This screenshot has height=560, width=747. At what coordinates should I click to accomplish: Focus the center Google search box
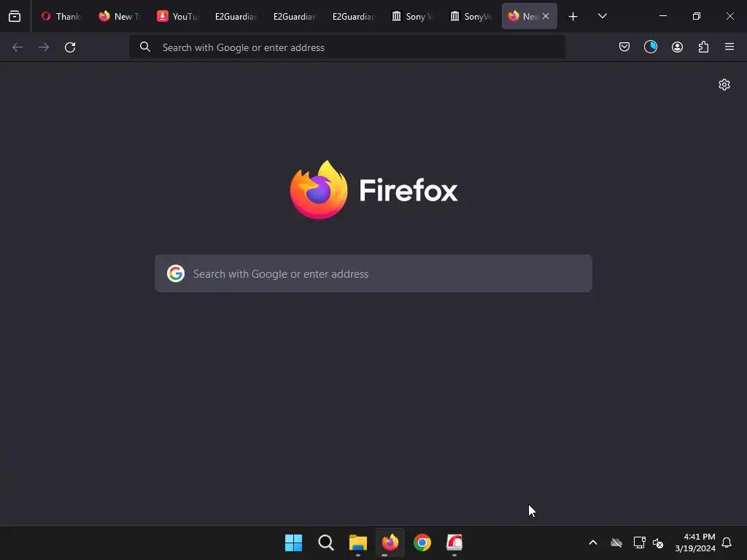[373, 273]
